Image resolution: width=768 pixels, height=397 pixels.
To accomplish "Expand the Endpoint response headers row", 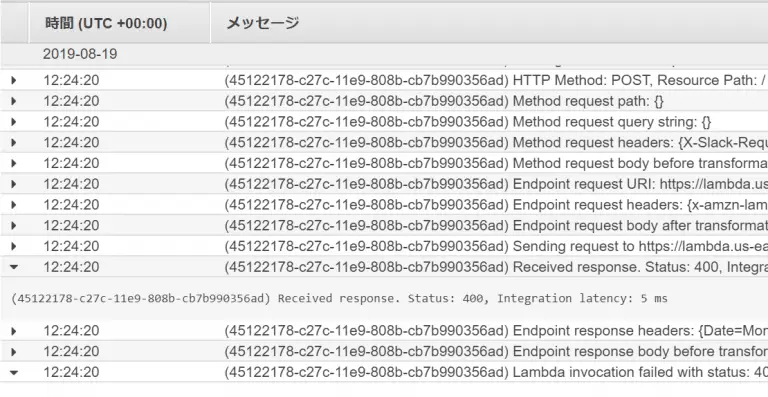I will click(x=14, y=331).
